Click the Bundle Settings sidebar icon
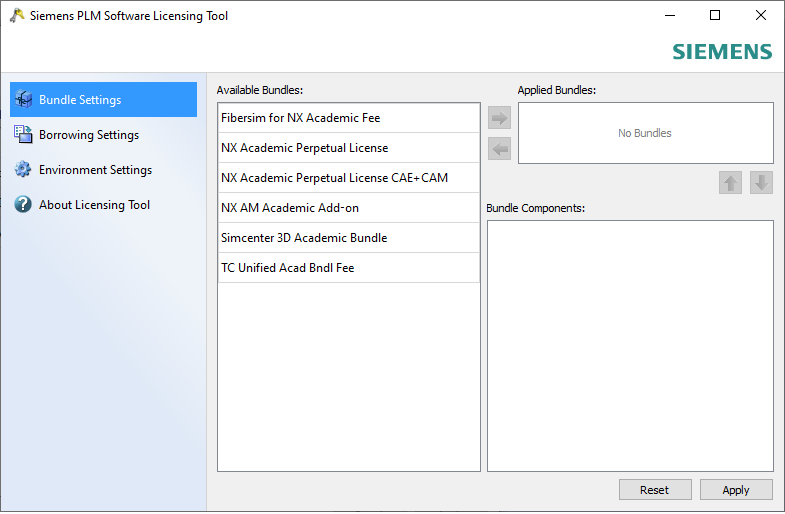The image size is (785, 514). click(24, 100)
